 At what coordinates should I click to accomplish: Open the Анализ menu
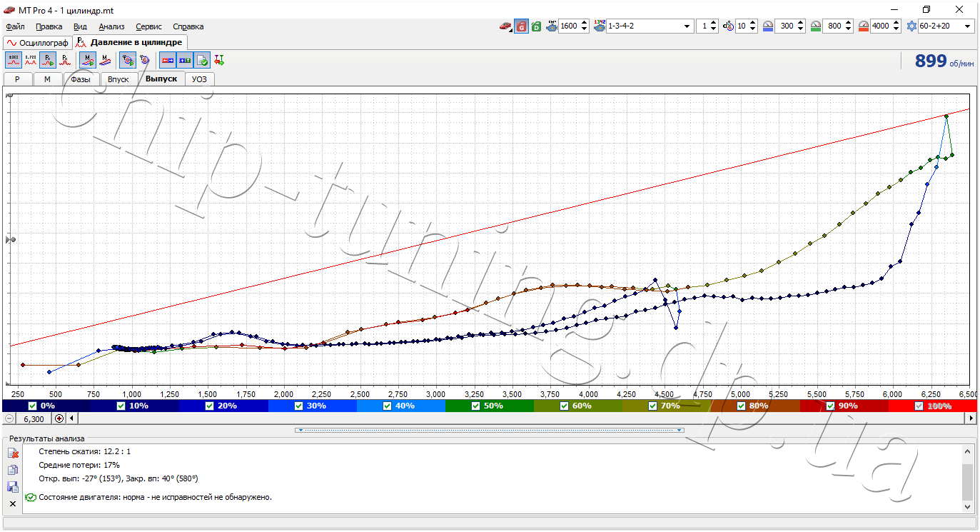111,26
